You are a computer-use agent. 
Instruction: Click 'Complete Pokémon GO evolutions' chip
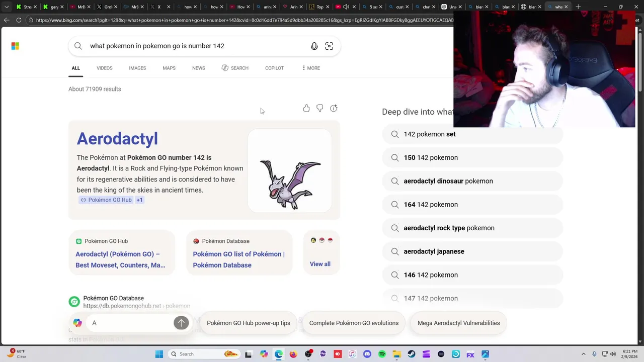[354, 323]
